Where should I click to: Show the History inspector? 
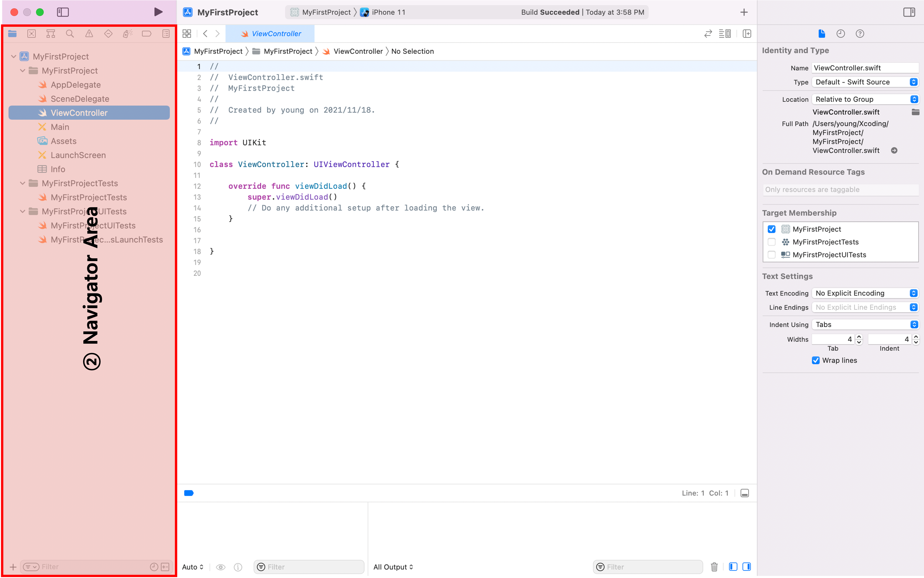coord(841,34)
